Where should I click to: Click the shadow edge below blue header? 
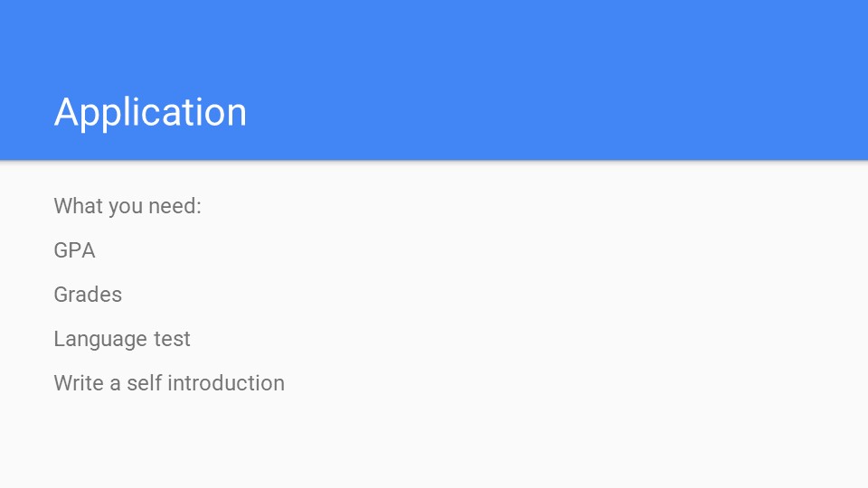click(434, 162)
